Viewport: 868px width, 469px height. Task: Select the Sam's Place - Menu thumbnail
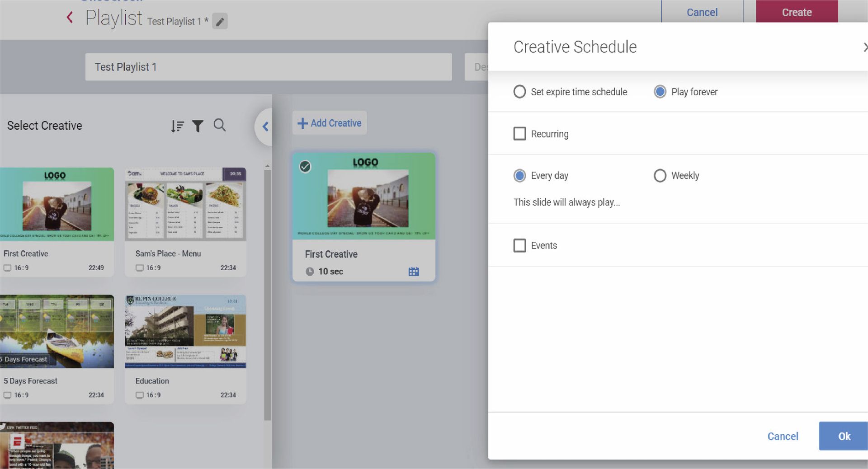click(x=185, y=204)
